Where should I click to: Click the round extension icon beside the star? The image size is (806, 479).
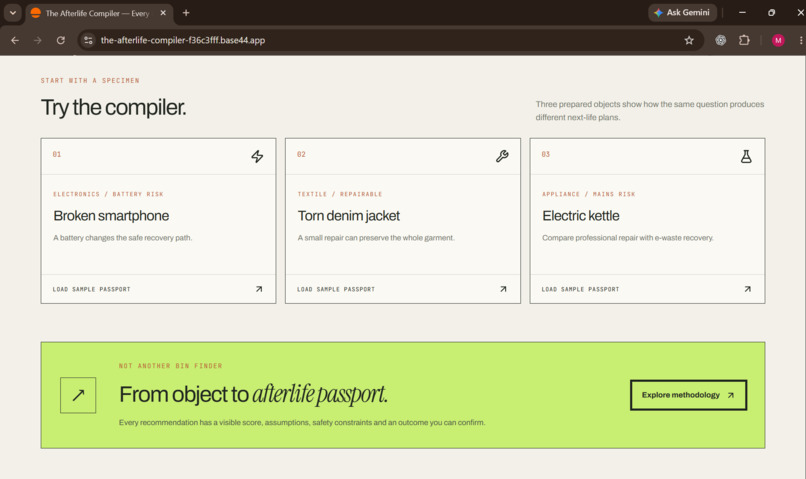(721, 40)
